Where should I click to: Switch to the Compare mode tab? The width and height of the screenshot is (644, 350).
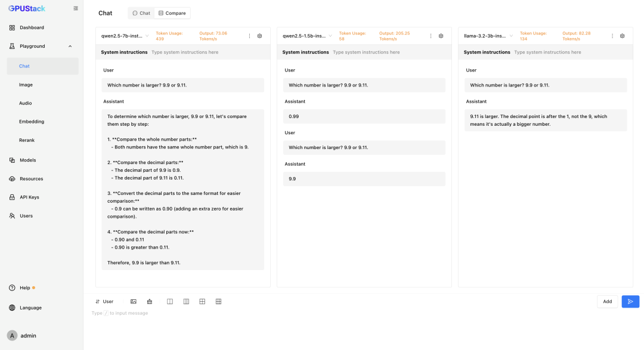point(172,13)
